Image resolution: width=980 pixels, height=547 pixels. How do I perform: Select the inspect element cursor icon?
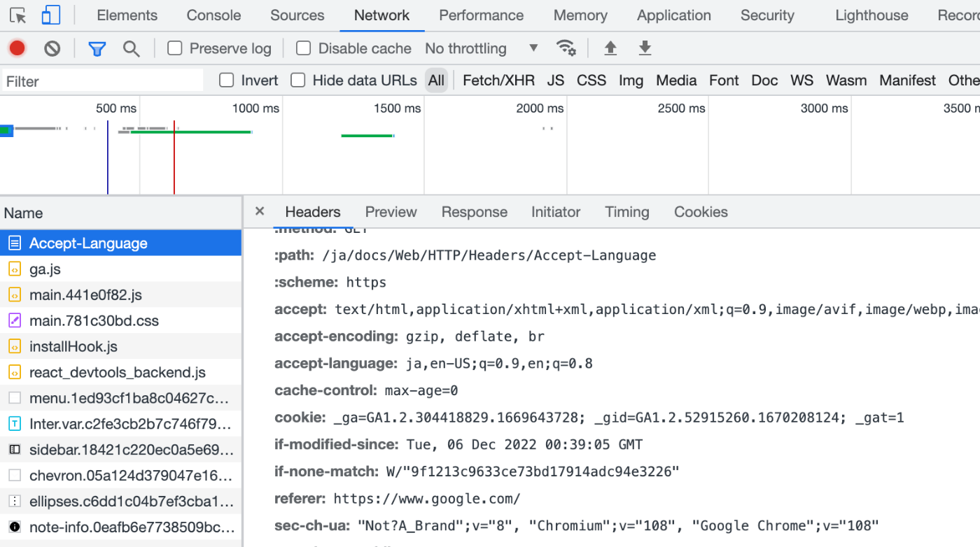[x=19, y=15]
